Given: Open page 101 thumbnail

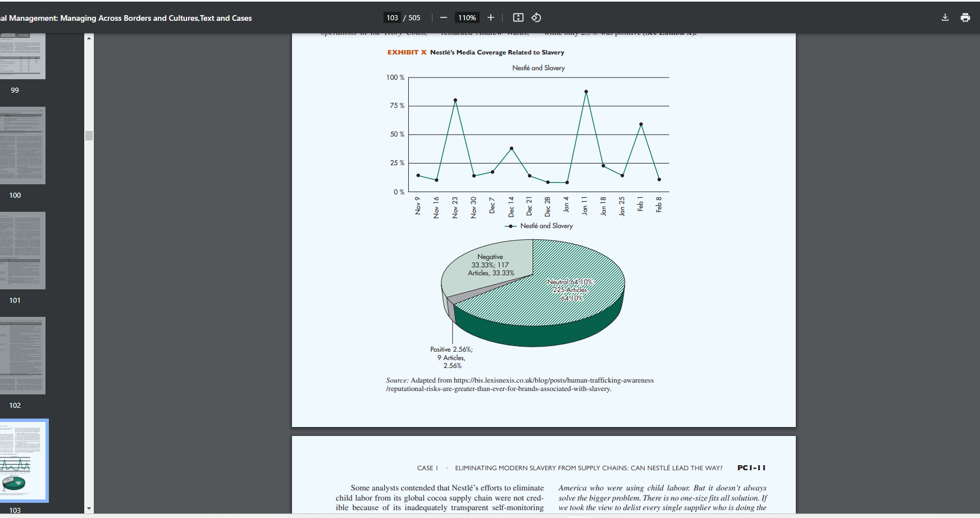Looking at the screenshot, I should tap(21, 251).
